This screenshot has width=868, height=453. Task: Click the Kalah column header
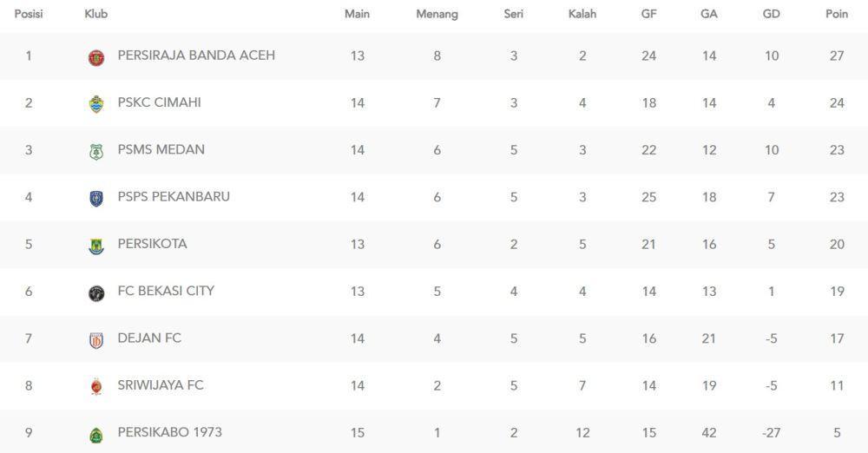coord(582,14)
